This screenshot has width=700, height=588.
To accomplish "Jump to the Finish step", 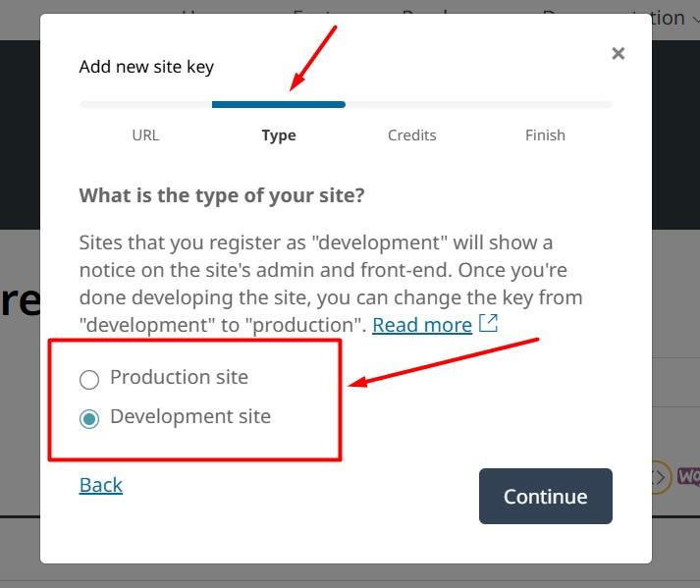I will click(545, 135).
